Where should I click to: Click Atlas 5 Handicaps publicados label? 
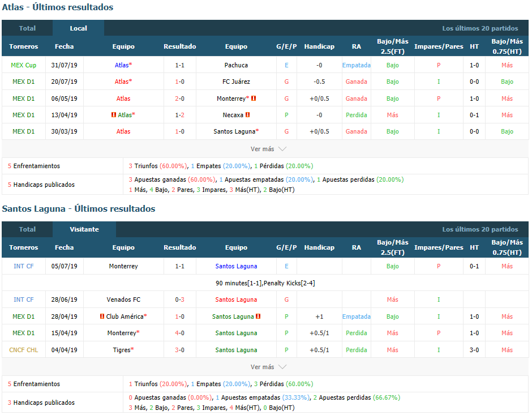pyautogui.click(x=41, y=185)
